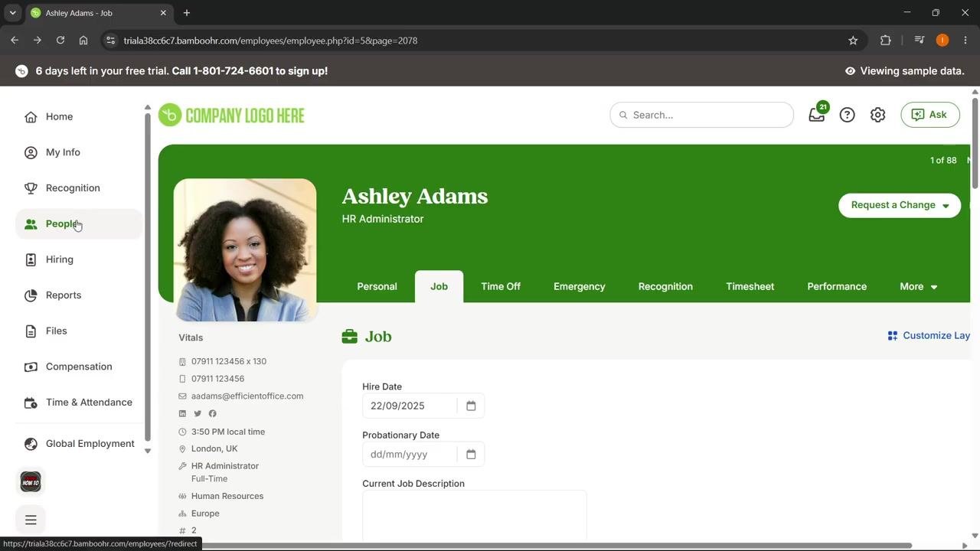The width and height of the screenshot is (980, 551).
Task: Open the Emergency tab
Action: click(x=580, y=287)
